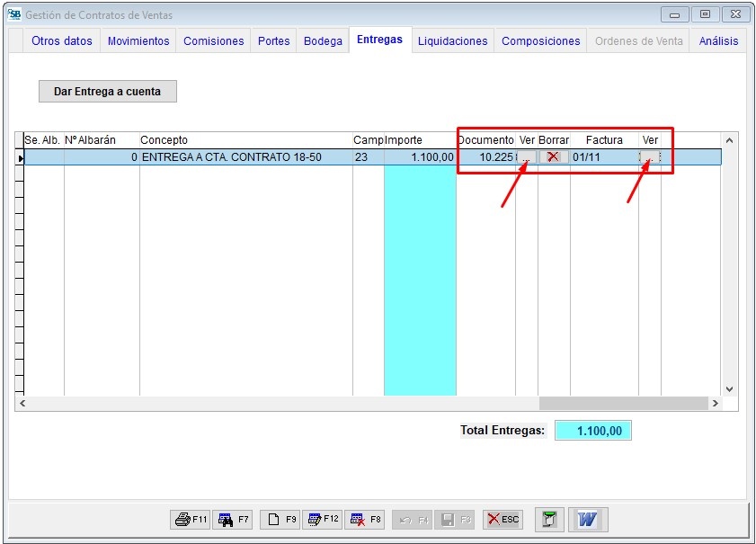756x544 pixels.
Task: Click the green clipboard icon in bottom toolbar
Action: 550,520
